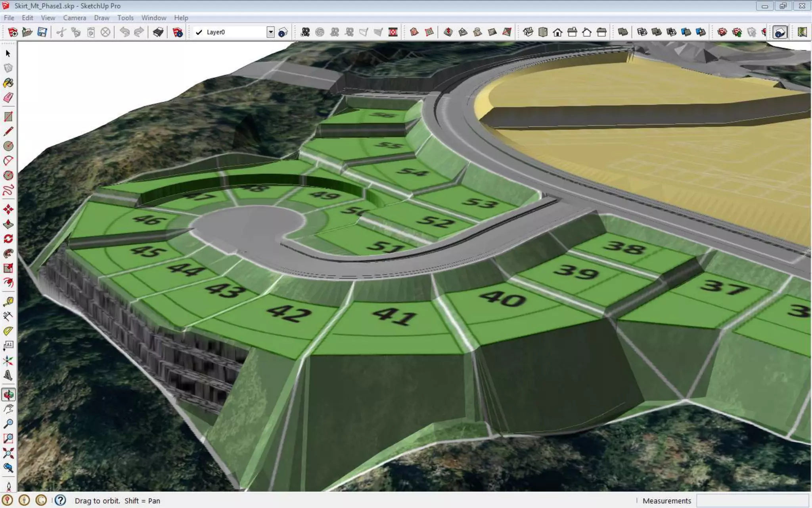The image size is (812, 508).
Task: Open the Draw menu
Action: [101, 18]
